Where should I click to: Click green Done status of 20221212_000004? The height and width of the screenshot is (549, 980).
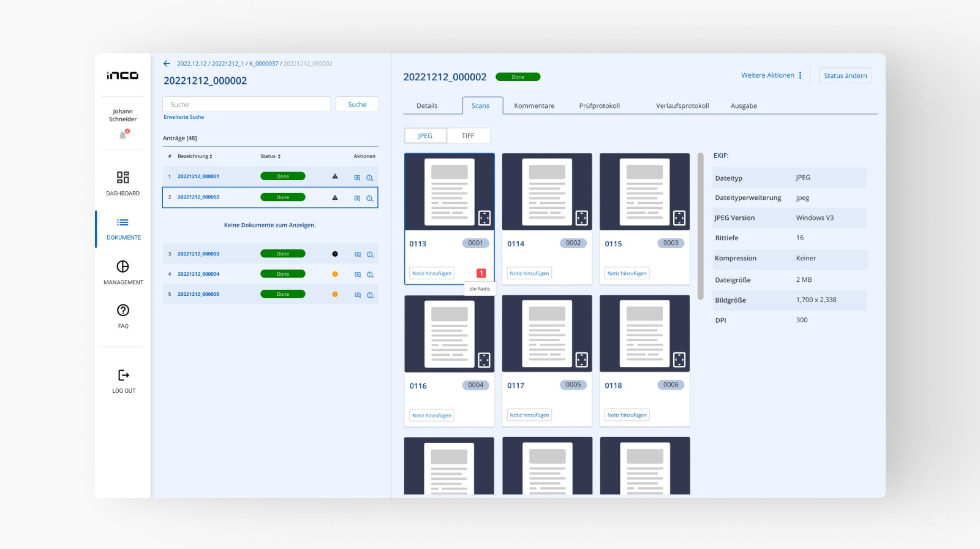(283, 274)
